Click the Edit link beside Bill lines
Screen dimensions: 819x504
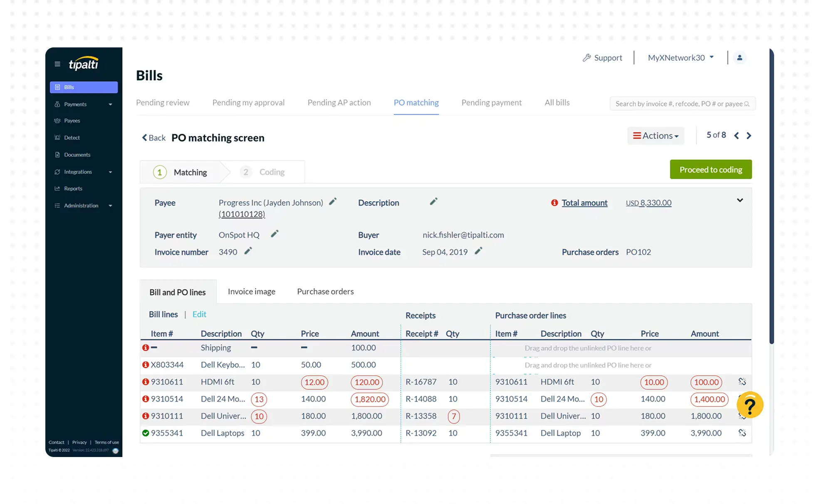(199, 314)
